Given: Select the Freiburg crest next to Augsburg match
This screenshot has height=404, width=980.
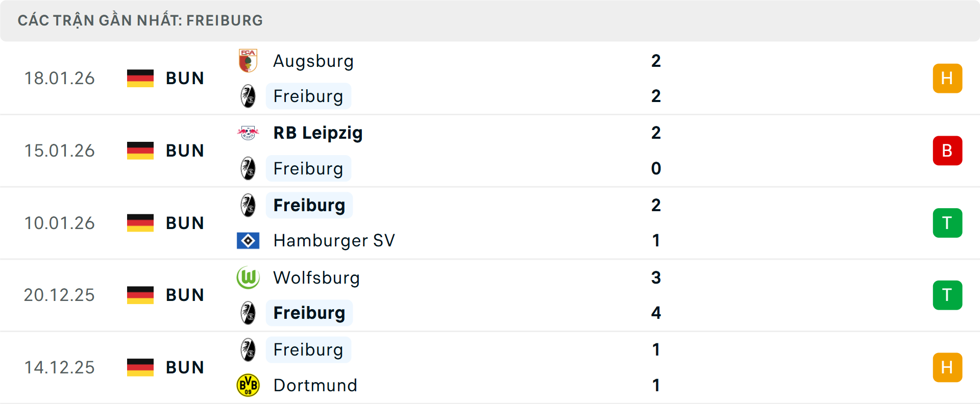Looking at the screenshot, I should click(x=249, y=96).
